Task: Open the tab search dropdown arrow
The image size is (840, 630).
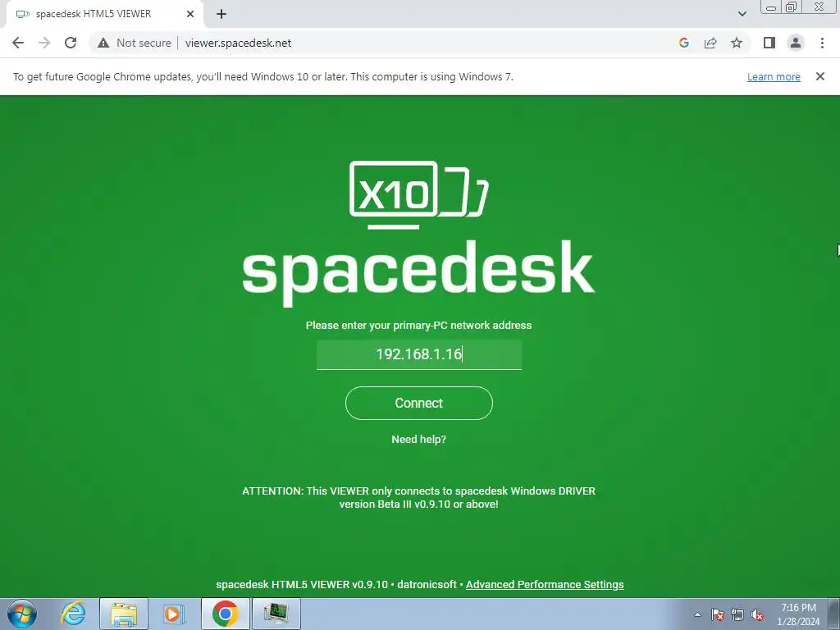Action: (742, 14)
